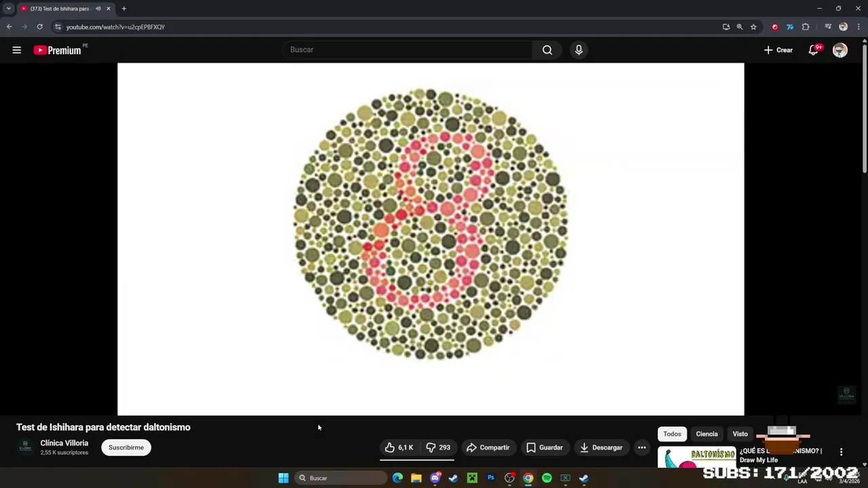Open the red circular browser extension
The width and height of the screenshot is (868, 488).
tap(775, 26)
